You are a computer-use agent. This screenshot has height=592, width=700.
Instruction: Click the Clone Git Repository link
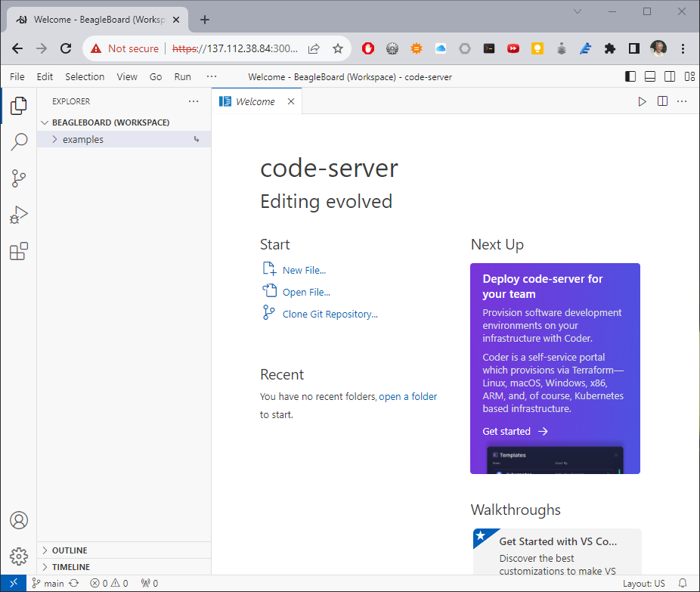330,314
